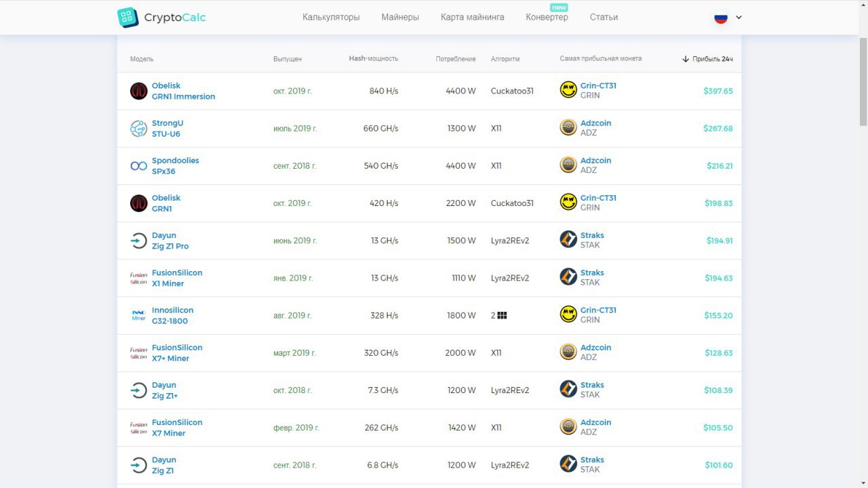
Task: Click Straks coin icon in X1 Miner row
Action: (x=568, y=277)
